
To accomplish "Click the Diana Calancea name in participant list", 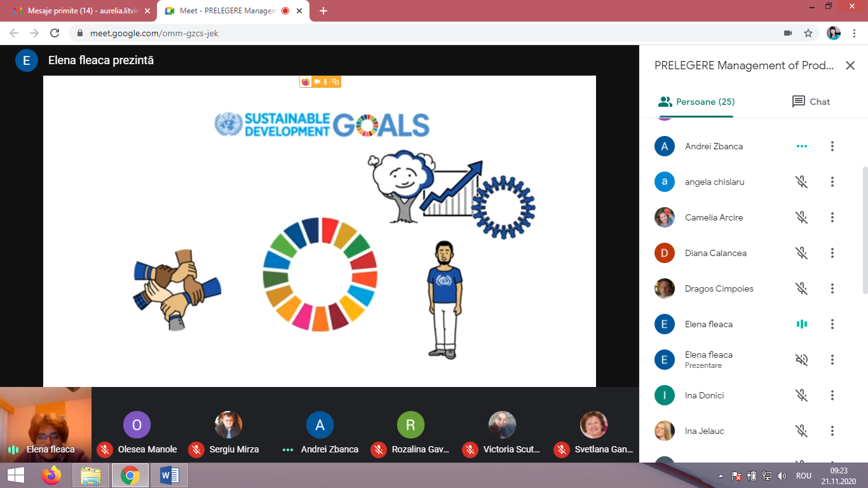I will pos(715,253).
